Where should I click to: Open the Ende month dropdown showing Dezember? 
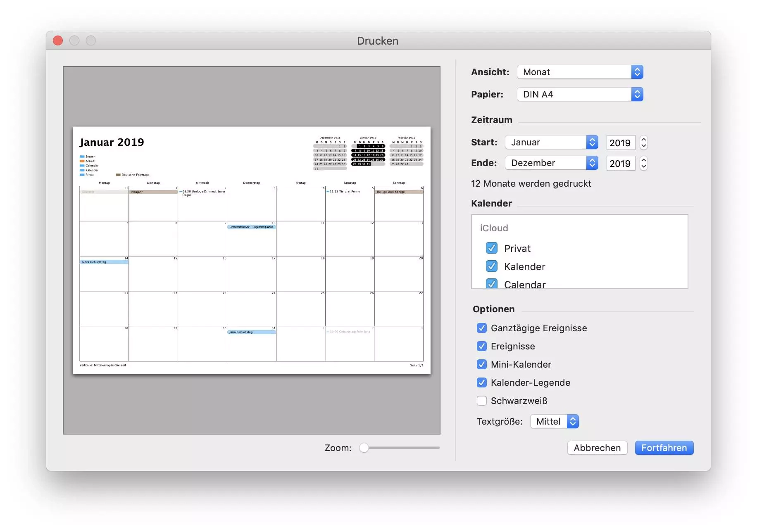click(x=551, y=163)
